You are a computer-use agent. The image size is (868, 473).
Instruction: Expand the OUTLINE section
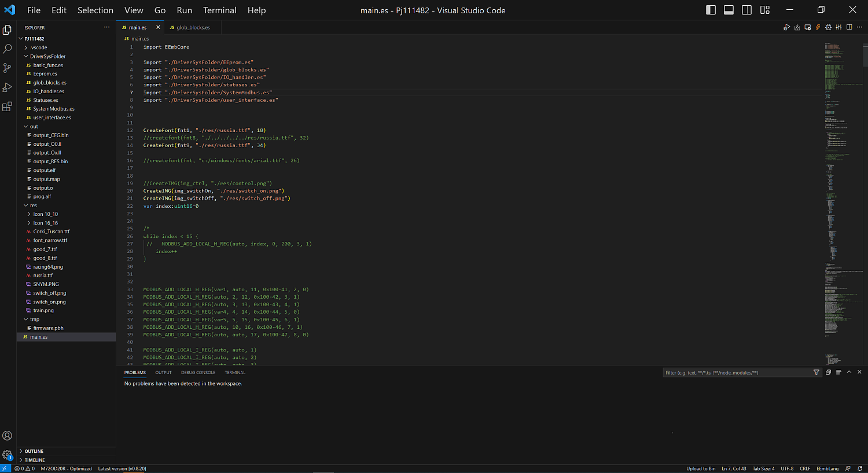point(34,451)
